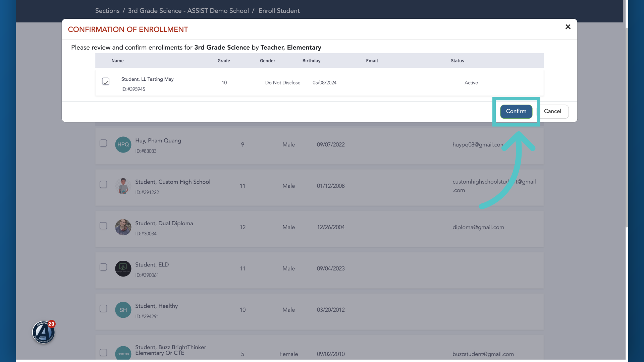The image size is (644, 362).
Task: Open 3rd Grade Science - ASSIST Demo School breadcrumb
Action: point(188,11)
